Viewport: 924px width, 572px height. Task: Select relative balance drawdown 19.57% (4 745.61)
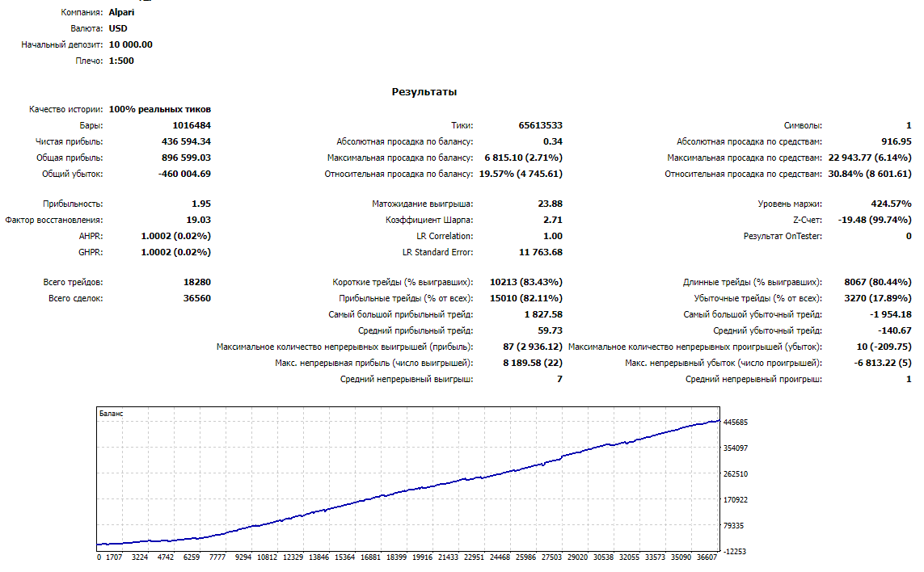pyautogui.click(x=521, y=174)
